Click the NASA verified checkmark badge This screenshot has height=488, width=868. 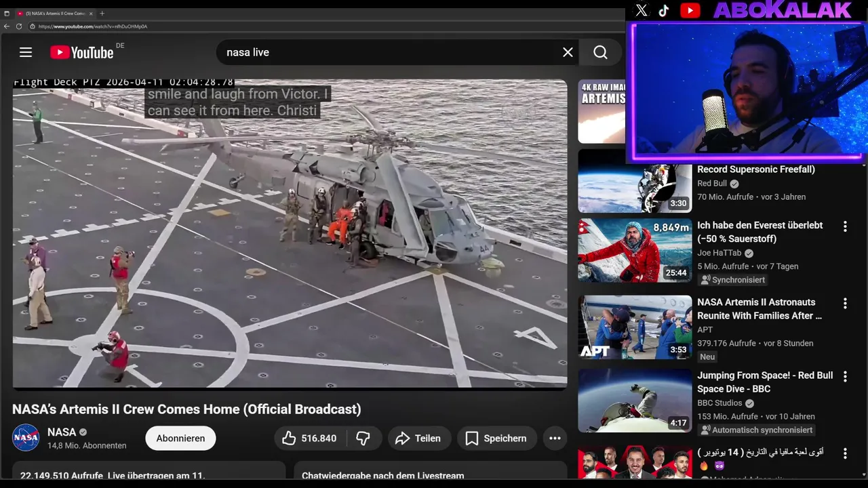tap(83, 432)
